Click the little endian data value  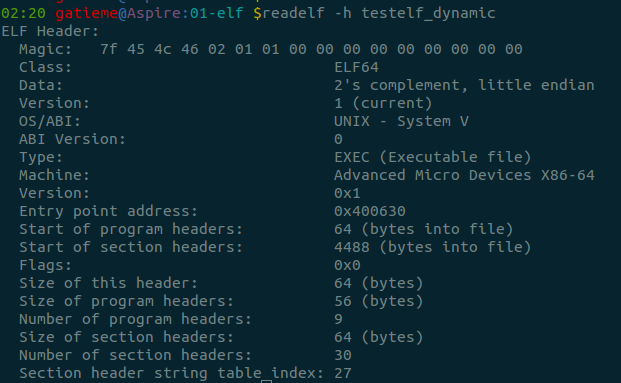tap(536, 85)
